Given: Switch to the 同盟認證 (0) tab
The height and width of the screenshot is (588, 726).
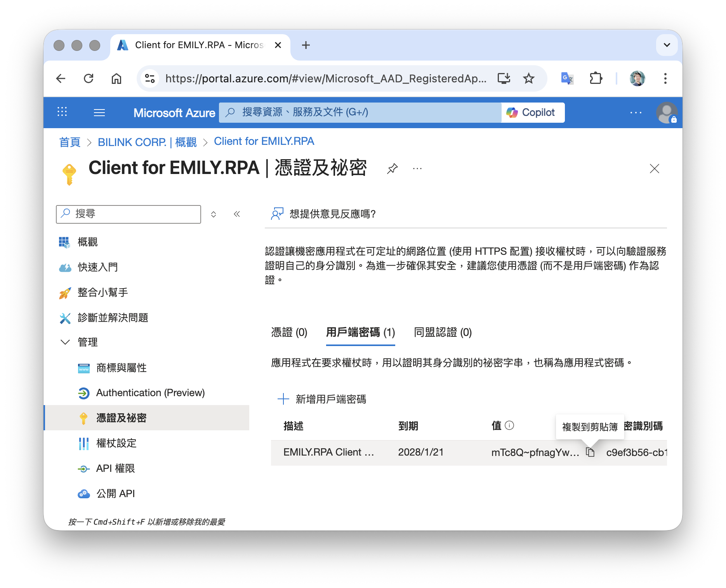Looking at the screenshot, I should coord(443,332).
